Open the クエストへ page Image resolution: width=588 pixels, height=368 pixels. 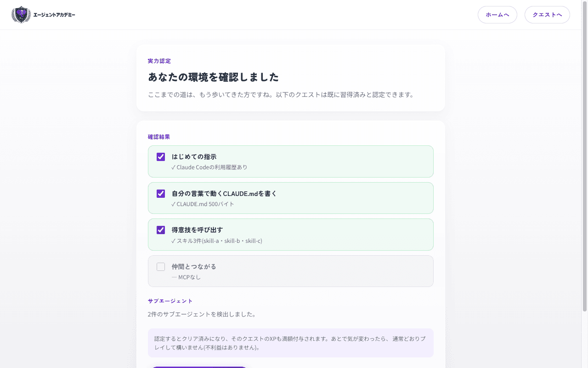[x=547, y=15]
